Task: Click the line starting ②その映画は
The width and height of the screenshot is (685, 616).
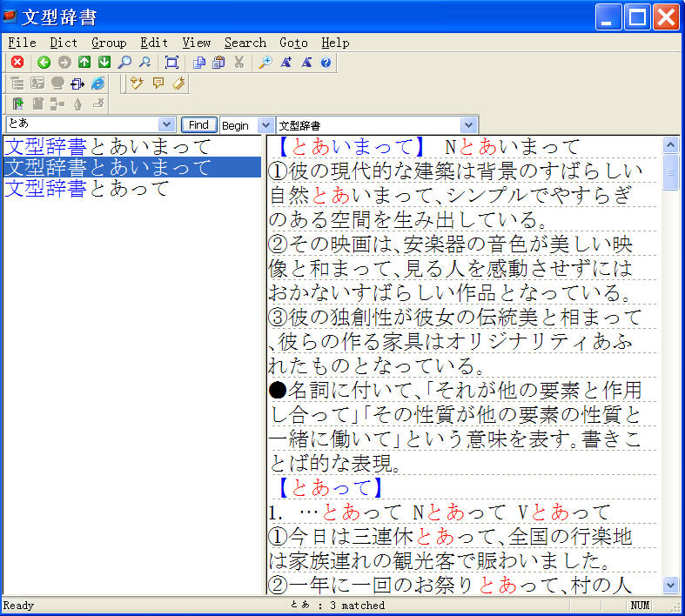Action: click(450, 244)
